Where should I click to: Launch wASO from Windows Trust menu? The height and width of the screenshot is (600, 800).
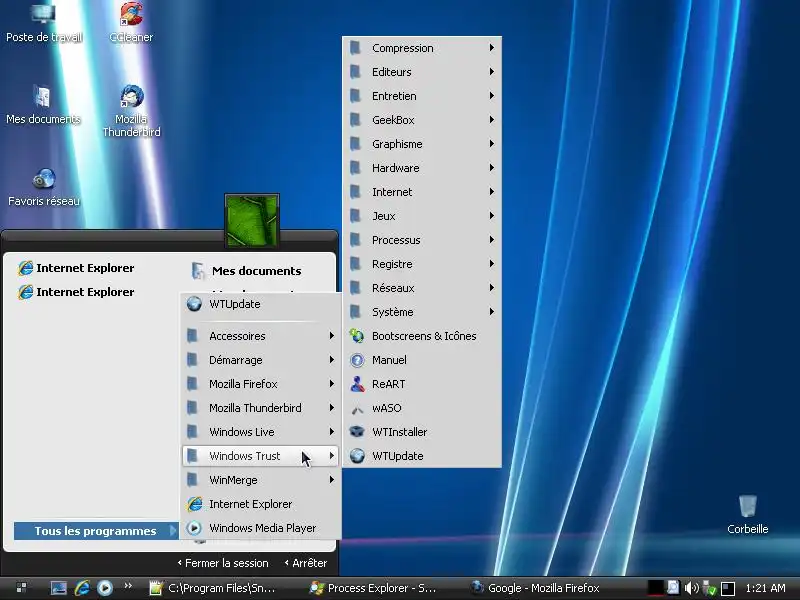(422, 408)
